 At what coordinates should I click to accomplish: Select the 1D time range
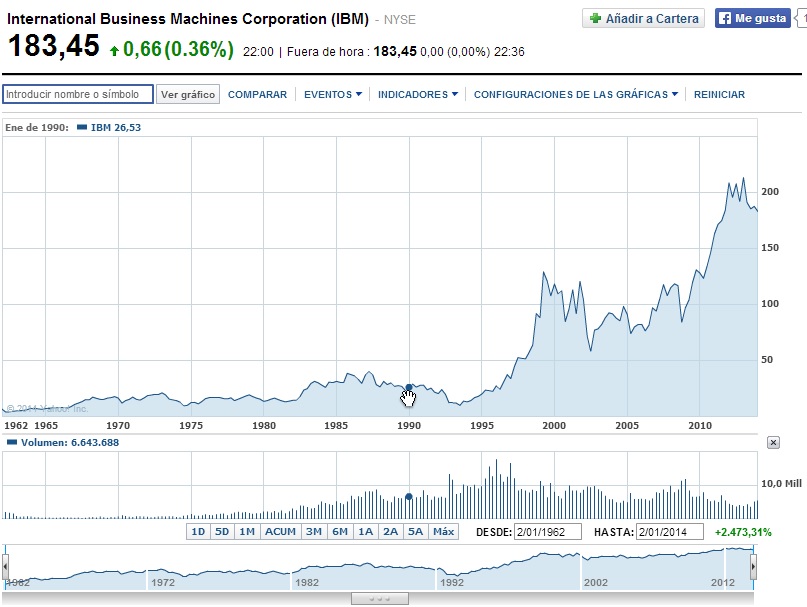[x=198, y=531]
